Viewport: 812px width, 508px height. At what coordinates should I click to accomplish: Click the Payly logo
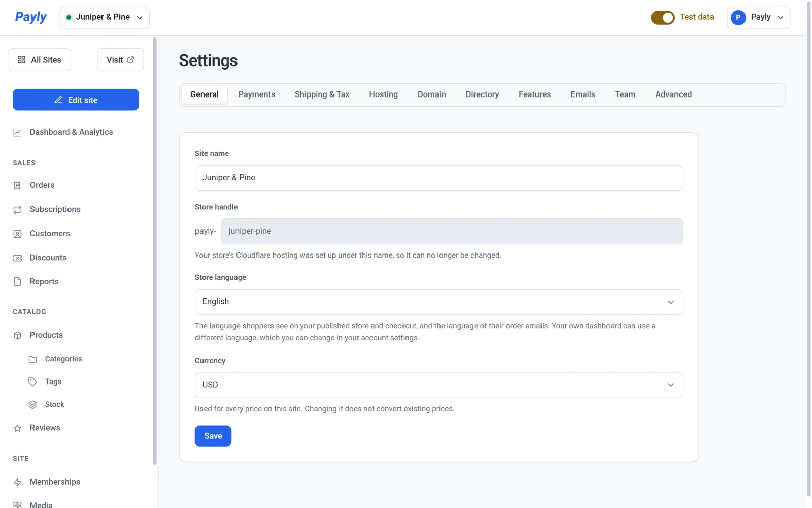point(30,17)
